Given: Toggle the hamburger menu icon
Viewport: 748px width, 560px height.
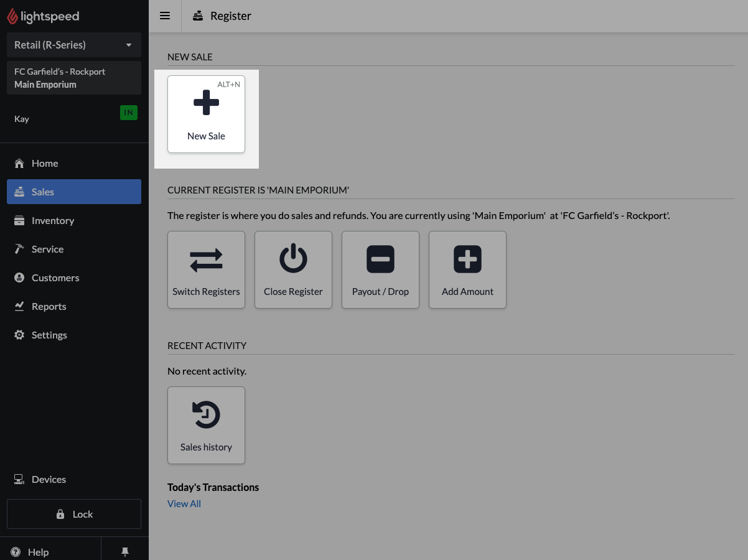Looking at the screenshot, I should (165, 16).
